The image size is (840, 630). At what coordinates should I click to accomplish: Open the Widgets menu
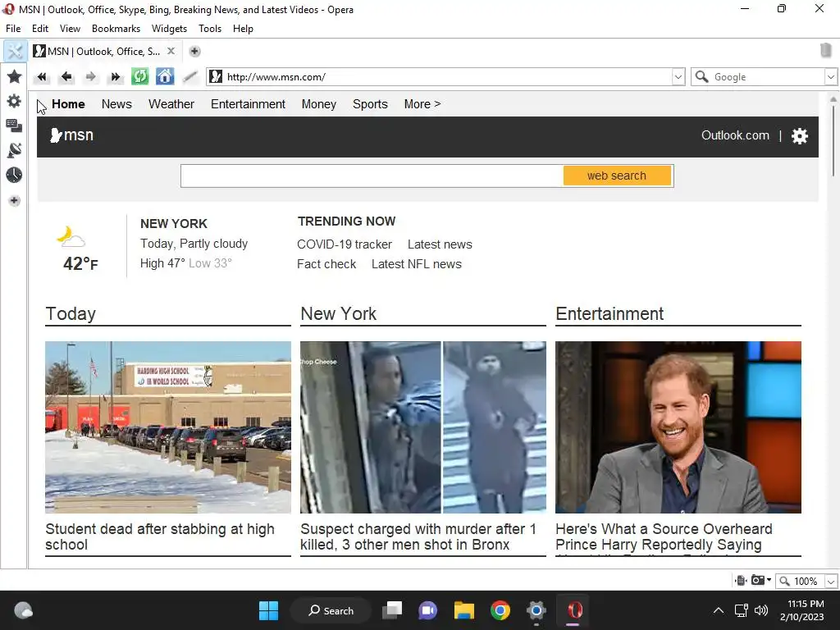[x=169, y=29]
